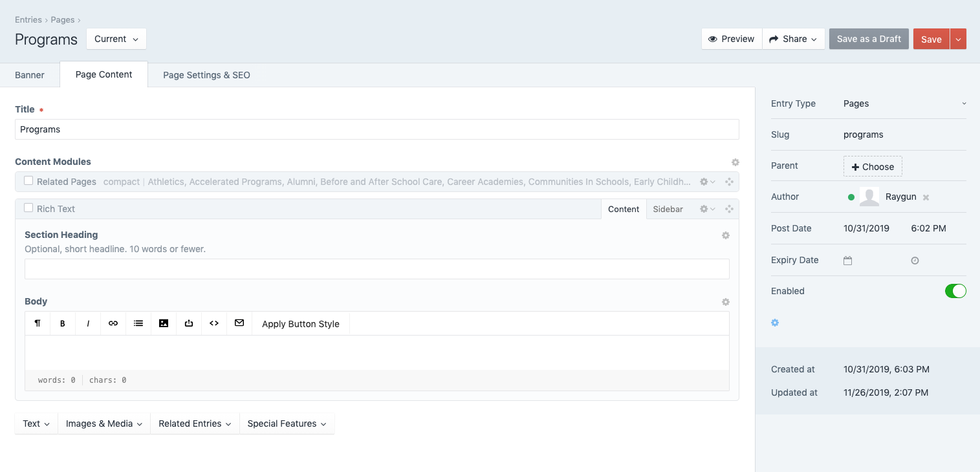Image resolution: width=980 pixels, height=472 pixels.
Task: Select the Rich Text module checkbox
Action: click(28, 208)
